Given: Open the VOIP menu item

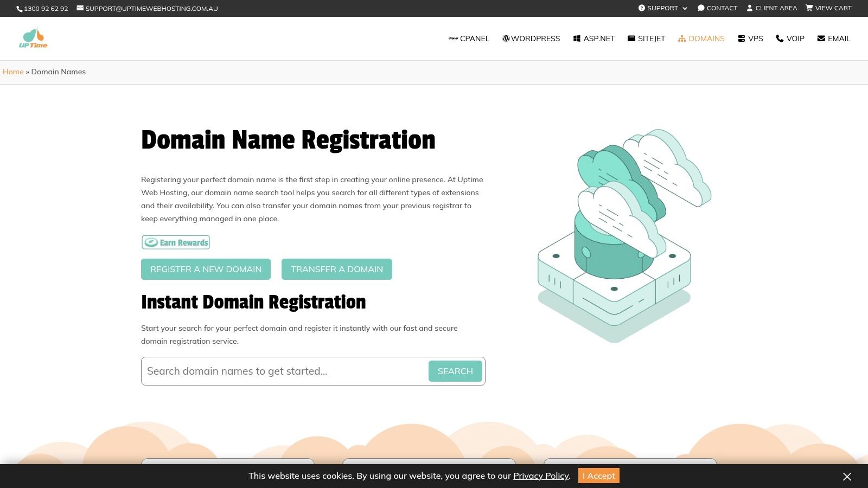Looking at the screenshot, I should coord(790,38).
